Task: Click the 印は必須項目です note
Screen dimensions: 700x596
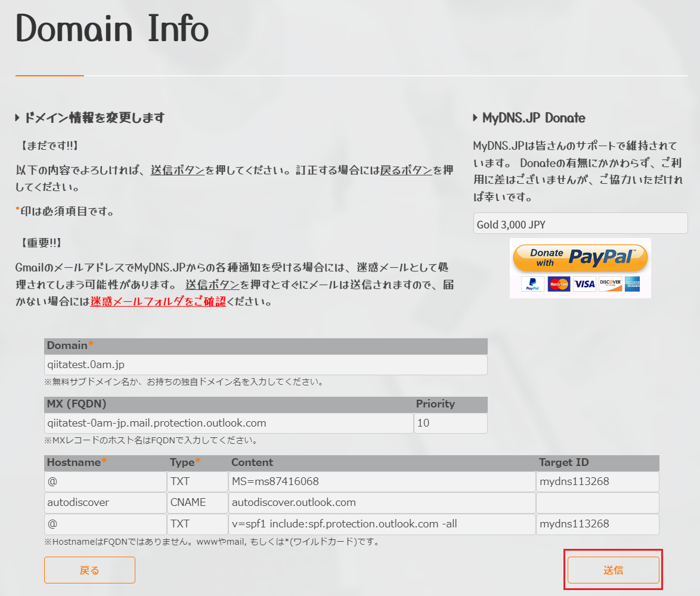Action: (x=65, y=211)
